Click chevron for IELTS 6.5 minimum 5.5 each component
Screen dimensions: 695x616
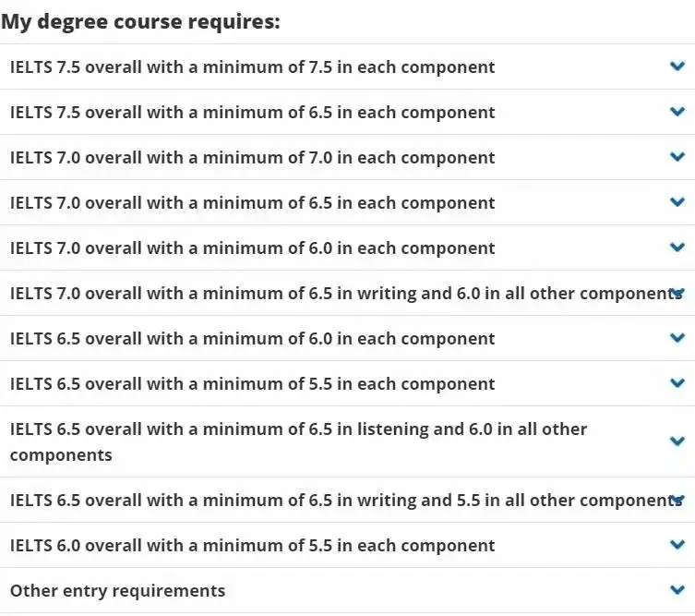(x=677, y=383)
